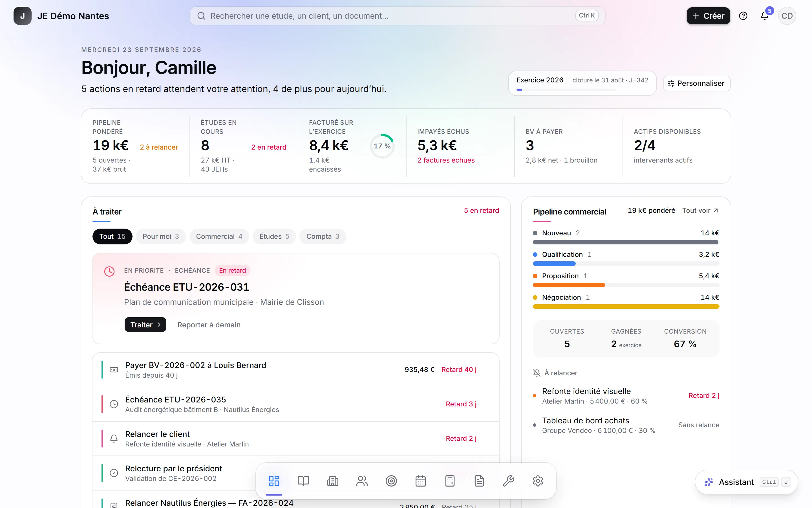Click the "Retard 3 j" label

click(x=461, y=404)
